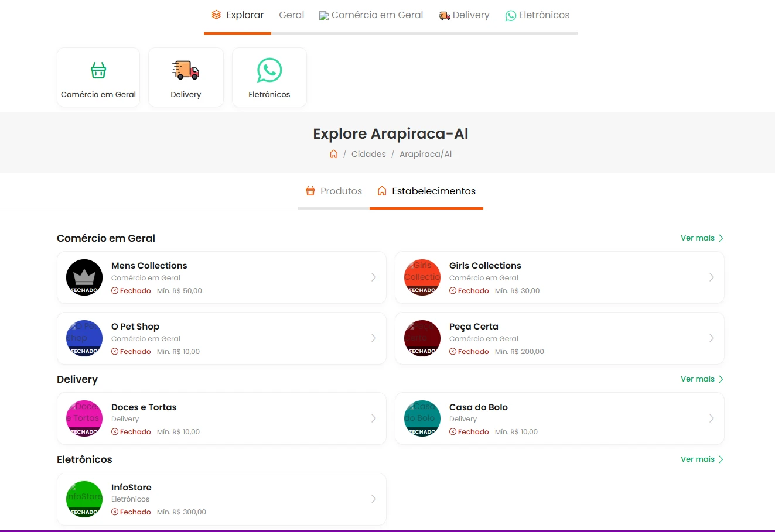
Task: Click the Peça Certa dark red logo
Action: (x=422, y=338)
